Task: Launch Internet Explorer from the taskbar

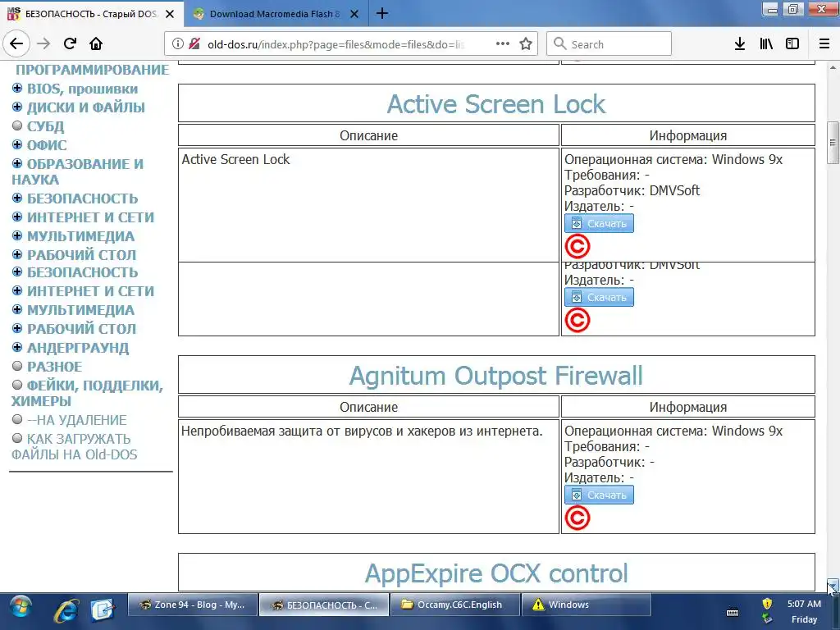Action: click(66, 610)
